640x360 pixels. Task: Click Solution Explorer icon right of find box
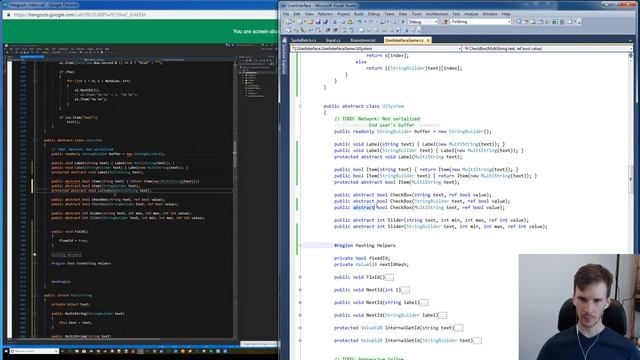518,22
